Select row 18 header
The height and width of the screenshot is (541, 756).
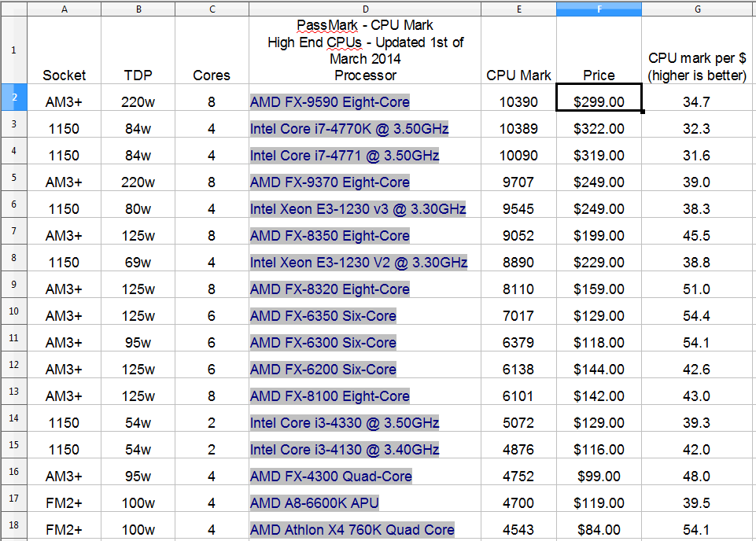coord(13,525)
